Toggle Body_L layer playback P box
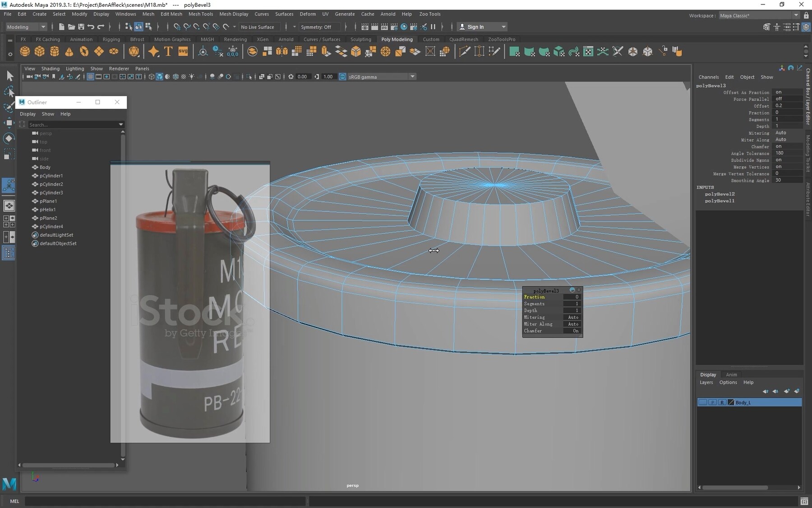This screenshot has width=812, height=508. 712,402
